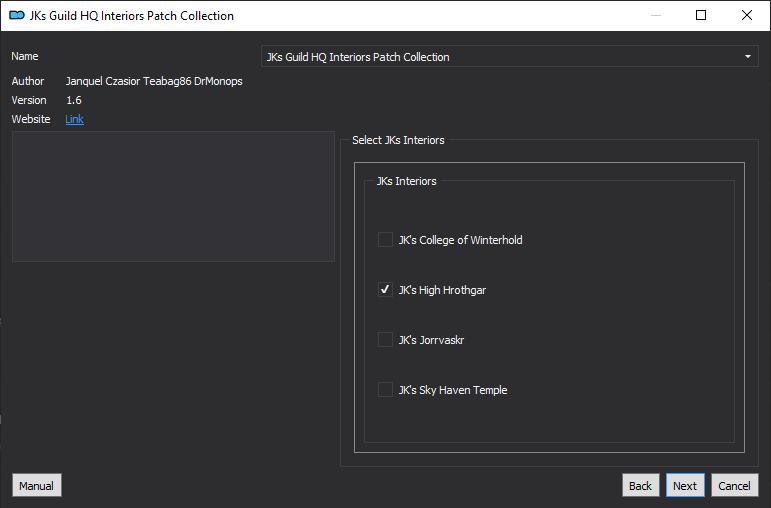Viewport: 771px width, 508px height.
Task: Open the Name dropdown arrow
Action: 747,57
